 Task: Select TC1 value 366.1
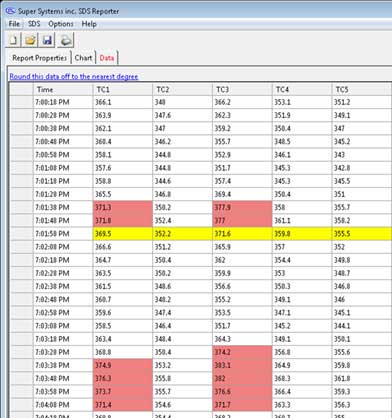123,102
